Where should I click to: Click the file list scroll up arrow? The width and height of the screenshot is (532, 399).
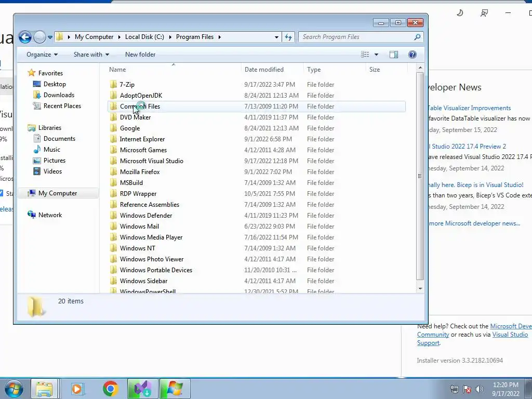point(420,68)
